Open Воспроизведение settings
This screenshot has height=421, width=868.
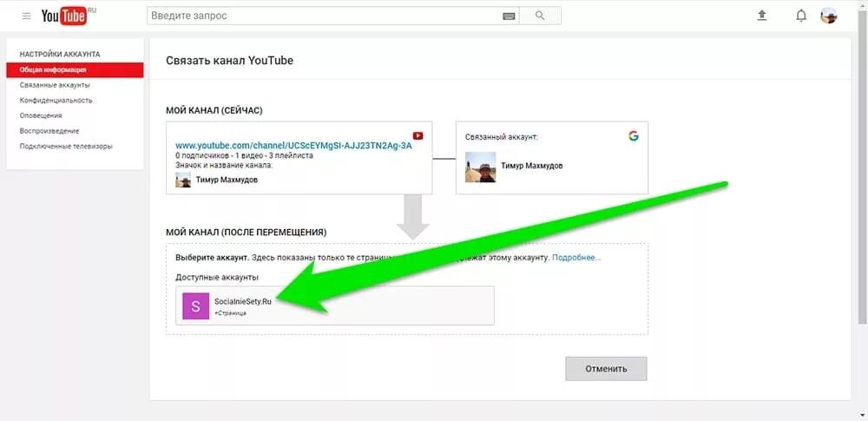click(49, 131)
